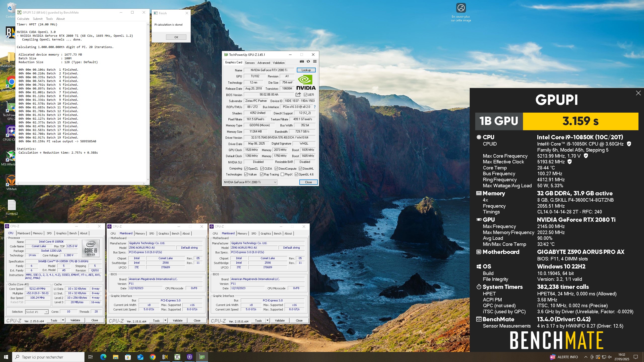Toggle the Ray Tracing checkbox in GPU-Z
The width and height of the screenshot is (644, 362).
262,174
